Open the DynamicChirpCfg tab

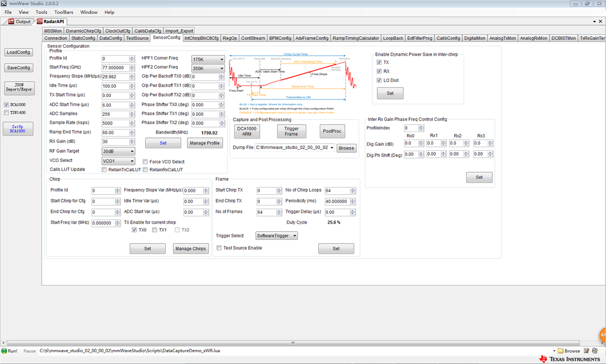83,31
